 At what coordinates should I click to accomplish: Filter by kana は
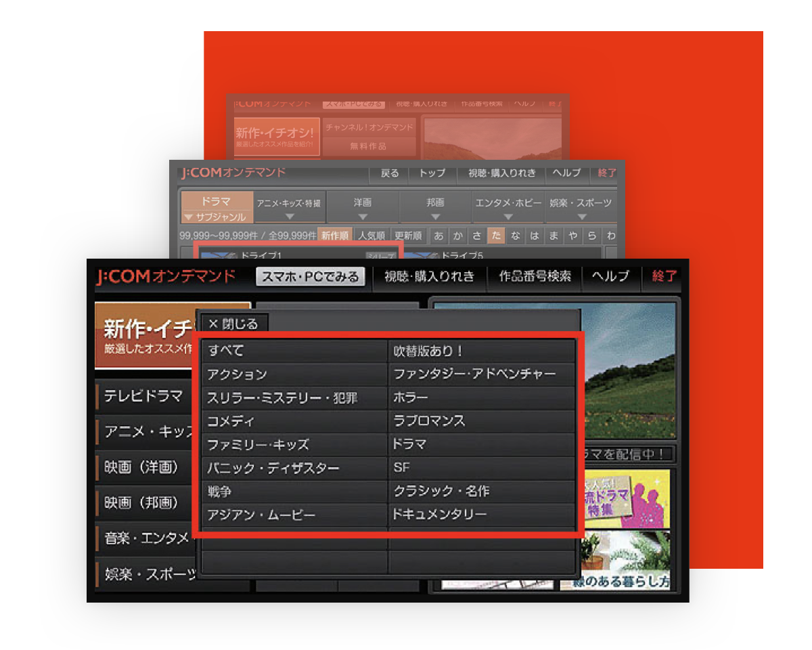coord(535,236)
